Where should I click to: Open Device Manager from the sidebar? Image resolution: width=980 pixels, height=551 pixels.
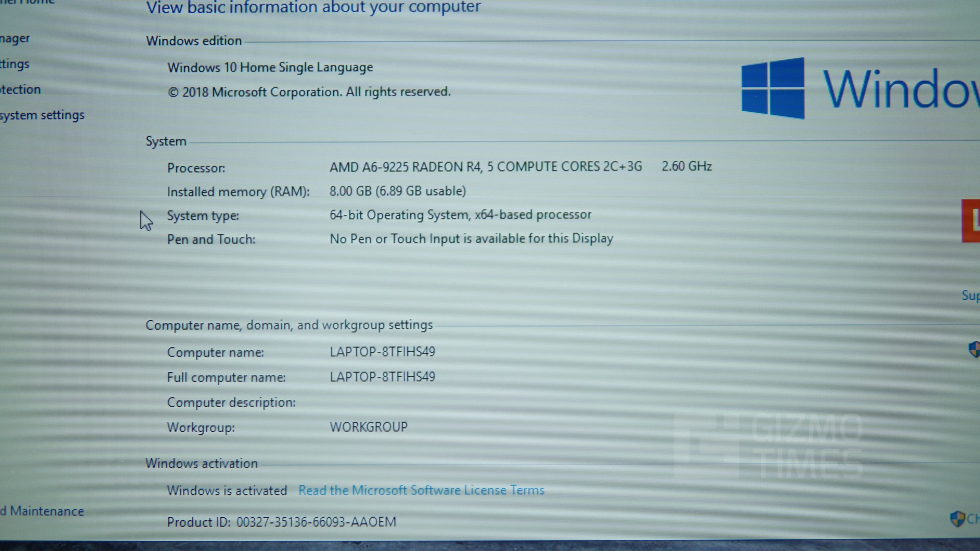pos(14,38)
